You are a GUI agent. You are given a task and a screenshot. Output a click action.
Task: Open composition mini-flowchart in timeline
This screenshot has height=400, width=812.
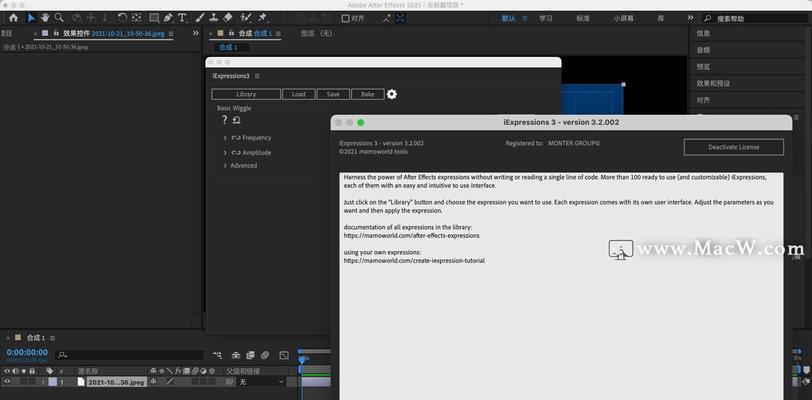[217, 355]
